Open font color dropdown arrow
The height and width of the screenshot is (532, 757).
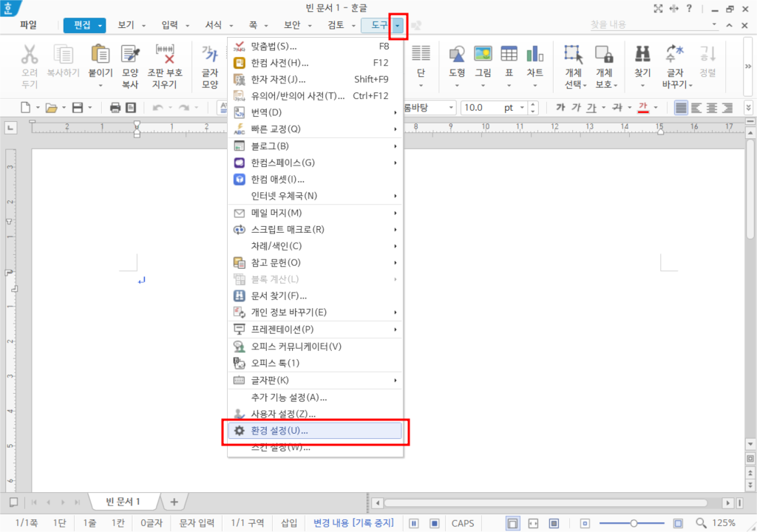(x=656, y=108)
